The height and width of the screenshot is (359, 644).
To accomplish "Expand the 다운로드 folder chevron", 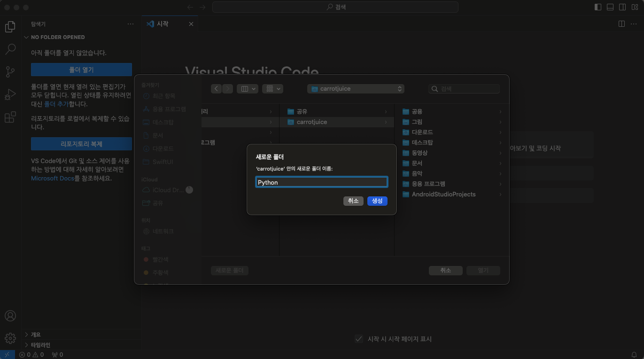I will coord(501,133).
